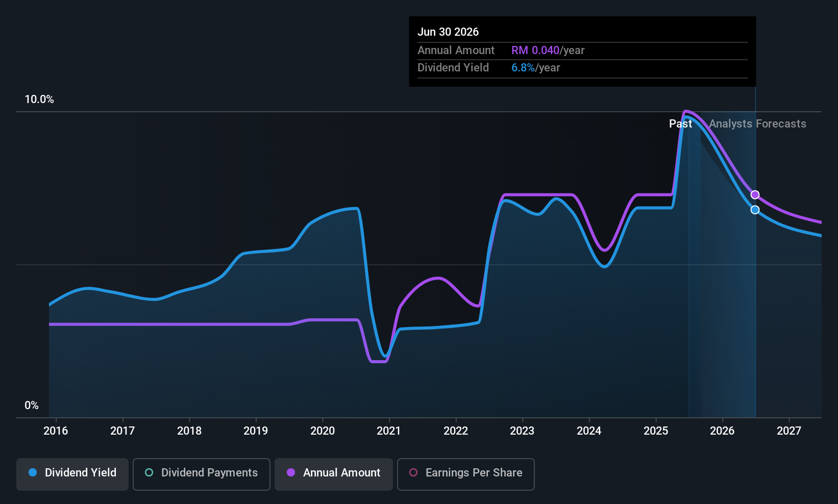Click the tooltip Annual Amount label
The height and width of the screenshot is (504, 838).
(x=456, y=51)
